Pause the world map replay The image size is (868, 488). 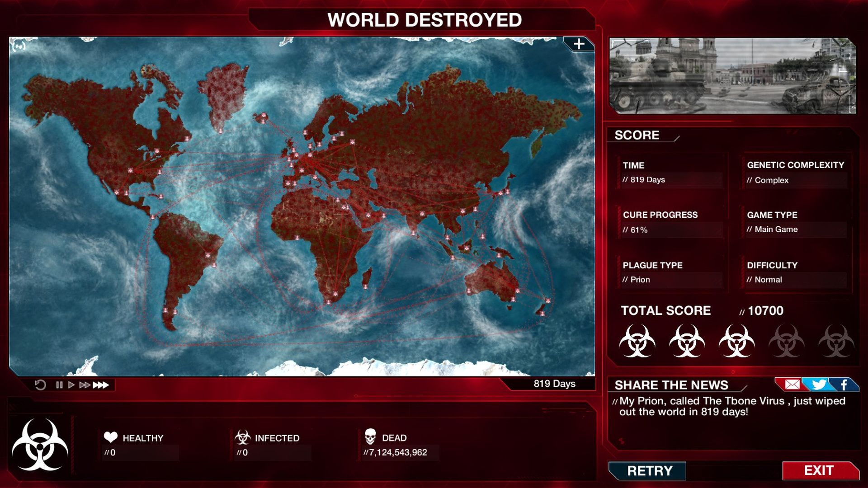59,385
